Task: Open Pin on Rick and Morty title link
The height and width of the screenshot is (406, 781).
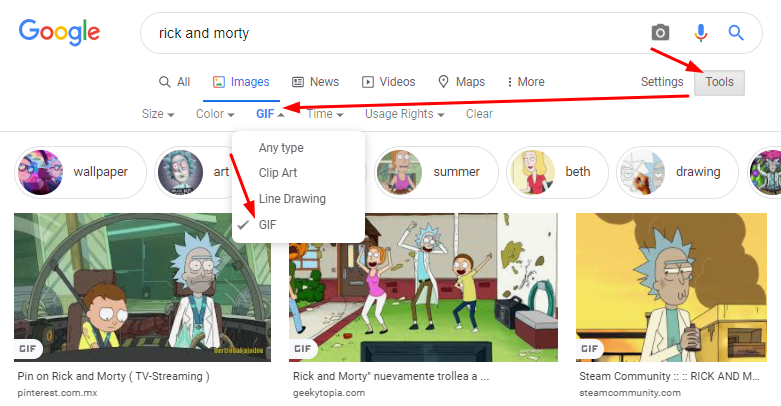Action: point(114,376)
